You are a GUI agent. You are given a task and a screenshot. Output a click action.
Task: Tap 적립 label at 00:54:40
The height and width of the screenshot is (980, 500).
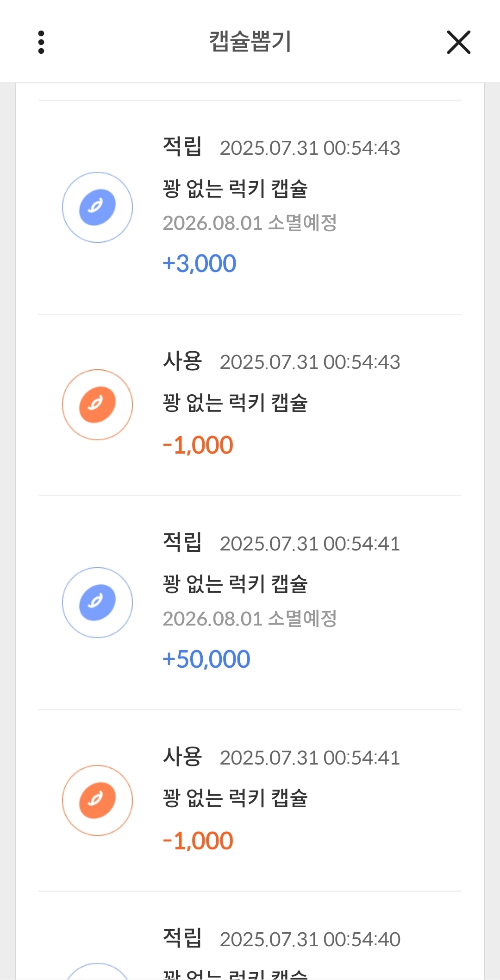(182, 938)
